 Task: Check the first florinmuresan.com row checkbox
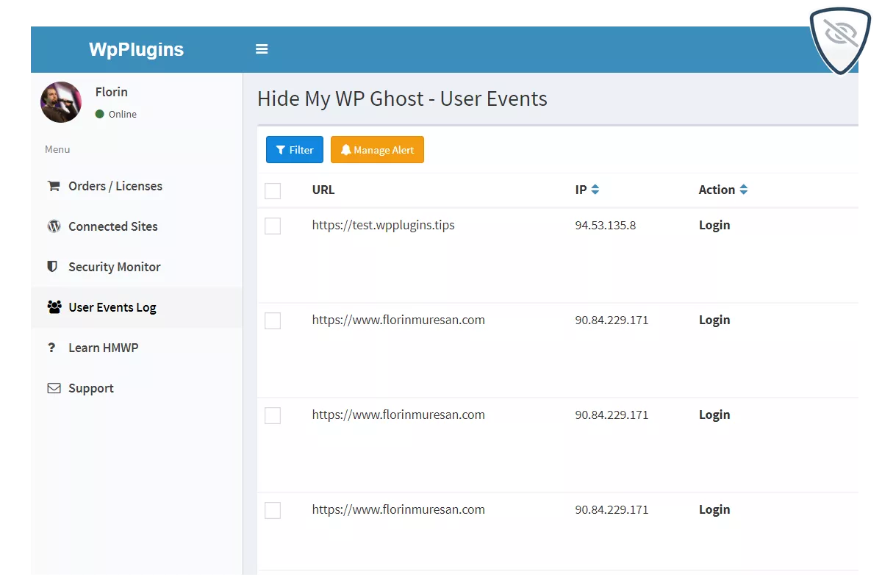(273, 321)
